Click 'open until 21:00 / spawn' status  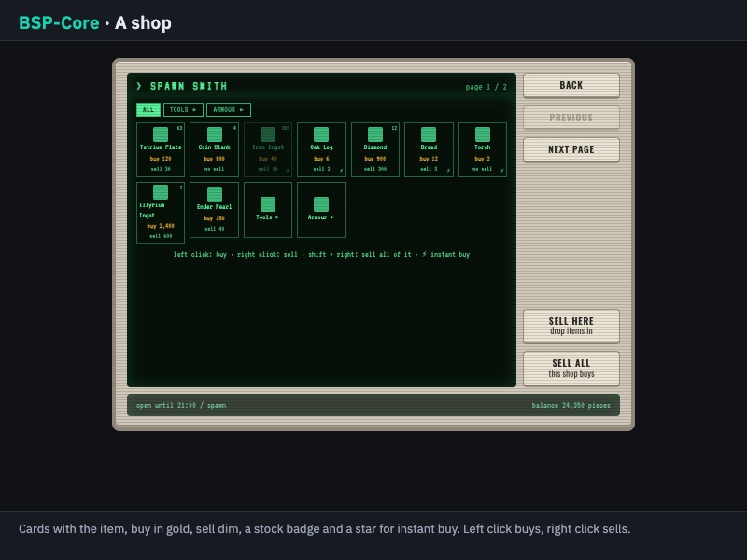coord(181,406)
